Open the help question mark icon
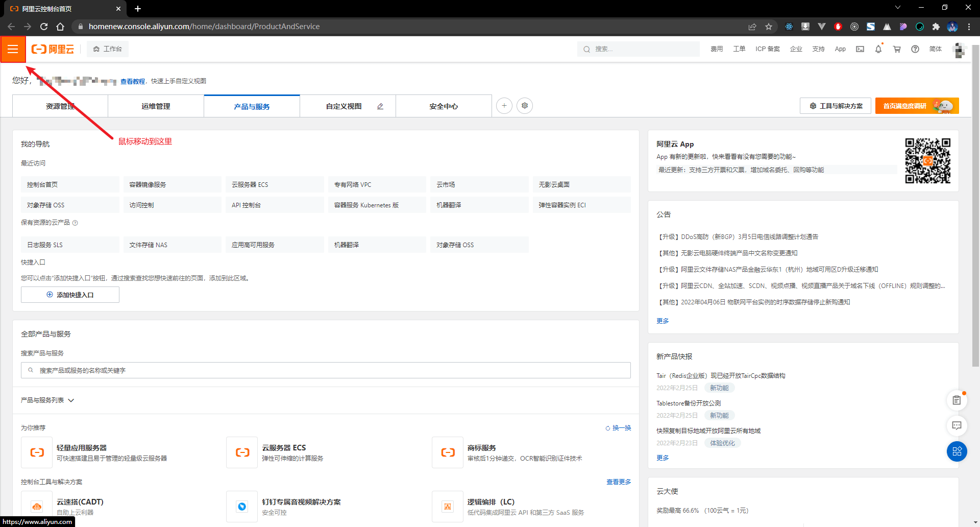Viewport: 980px width, 527px height. [x=915, y=49]
